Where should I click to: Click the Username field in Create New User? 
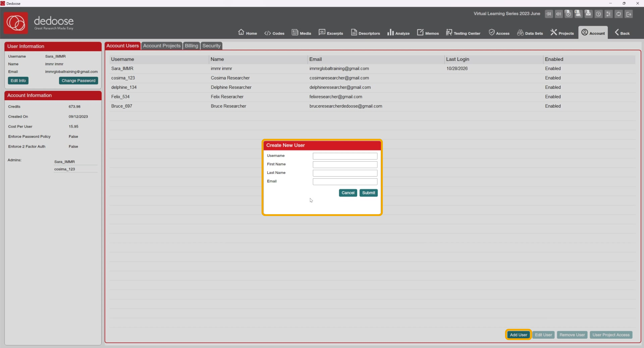pos(345,156)
